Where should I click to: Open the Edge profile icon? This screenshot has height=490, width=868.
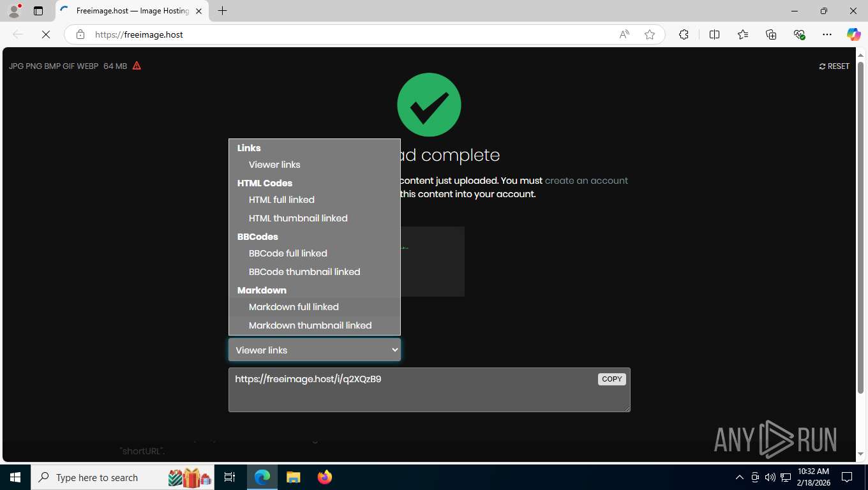click(x=14, y=11)
